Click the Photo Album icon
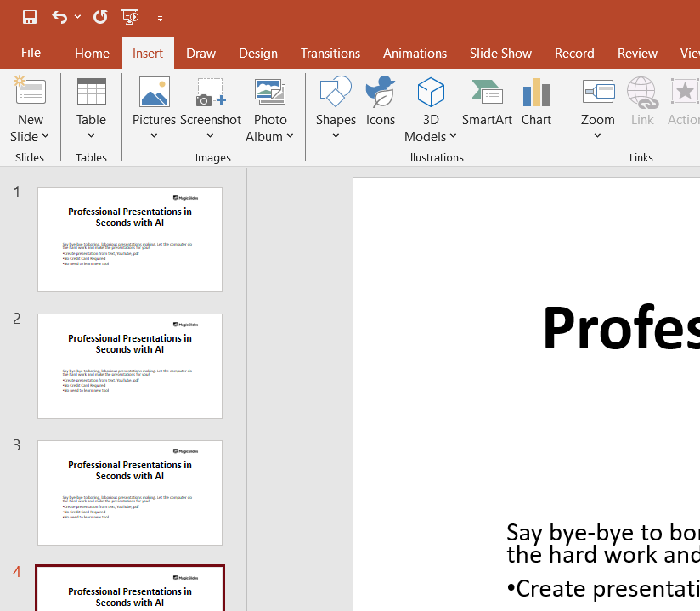This screenshot has width=700, height=611. (x=269, y=93)
